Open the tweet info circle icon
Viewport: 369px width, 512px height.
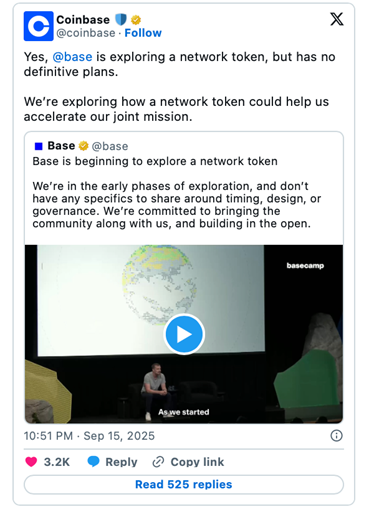point(336,436)
